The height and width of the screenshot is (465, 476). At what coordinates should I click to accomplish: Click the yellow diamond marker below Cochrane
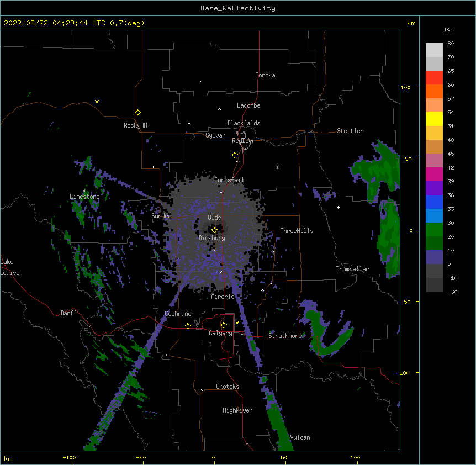pos(188,326)
